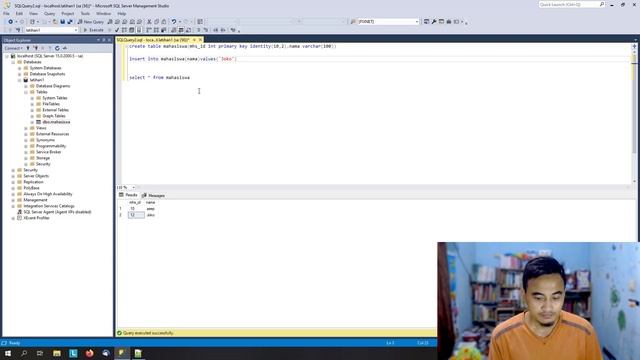Click Execute to run the query
Image resolution: width=640 pixels, height=360 pixels.
coord(93,30)
